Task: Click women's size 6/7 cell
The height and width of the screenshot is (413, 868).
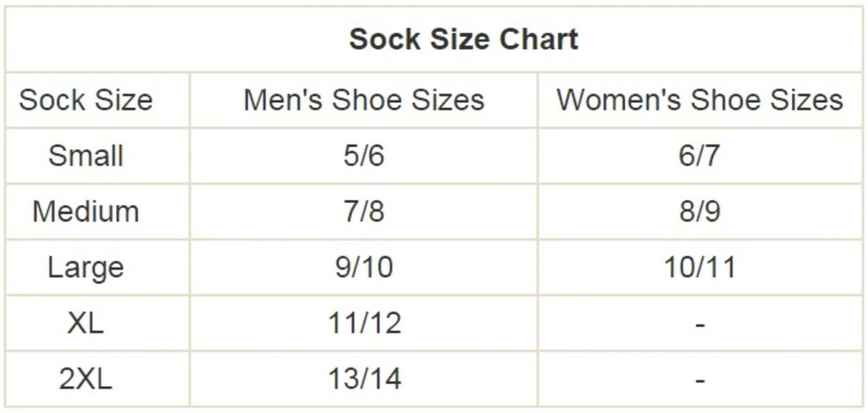Action: tap(699, 156)
